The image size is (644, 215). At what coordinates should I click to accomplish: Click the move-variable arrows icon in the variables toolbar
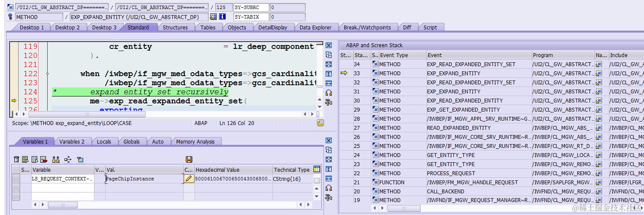pyautogui.click(x=68, y=159)
